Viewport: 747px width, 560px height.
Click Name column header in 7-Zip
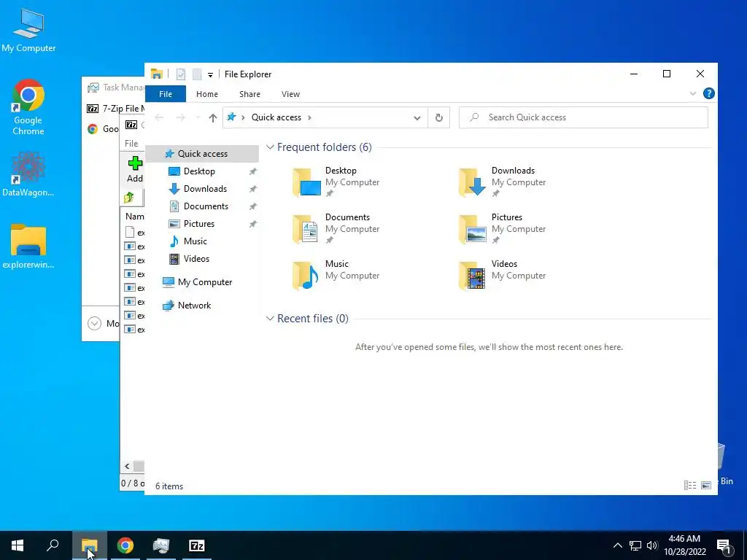coord(134,216)
